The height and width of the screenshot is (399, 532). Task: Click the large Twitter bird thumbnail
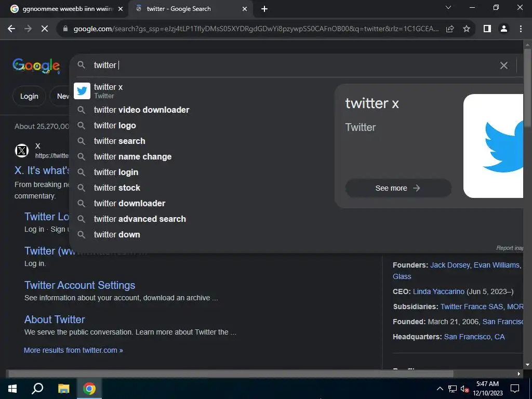tap(494, 146)
